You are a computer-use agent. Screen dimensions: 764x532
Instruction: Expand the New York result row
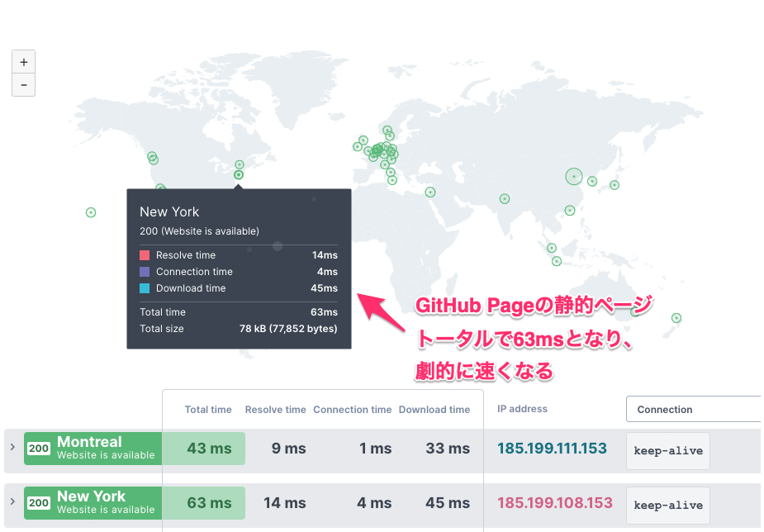coord(12,501)
